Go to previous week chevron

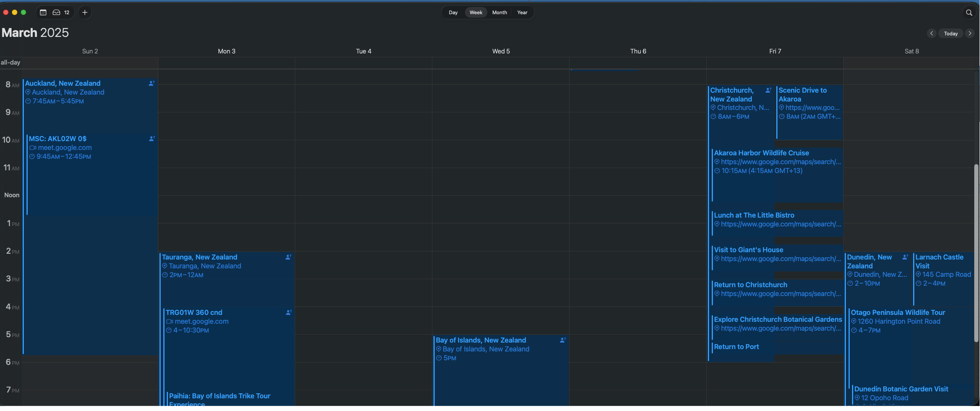(x=931, y=33)
